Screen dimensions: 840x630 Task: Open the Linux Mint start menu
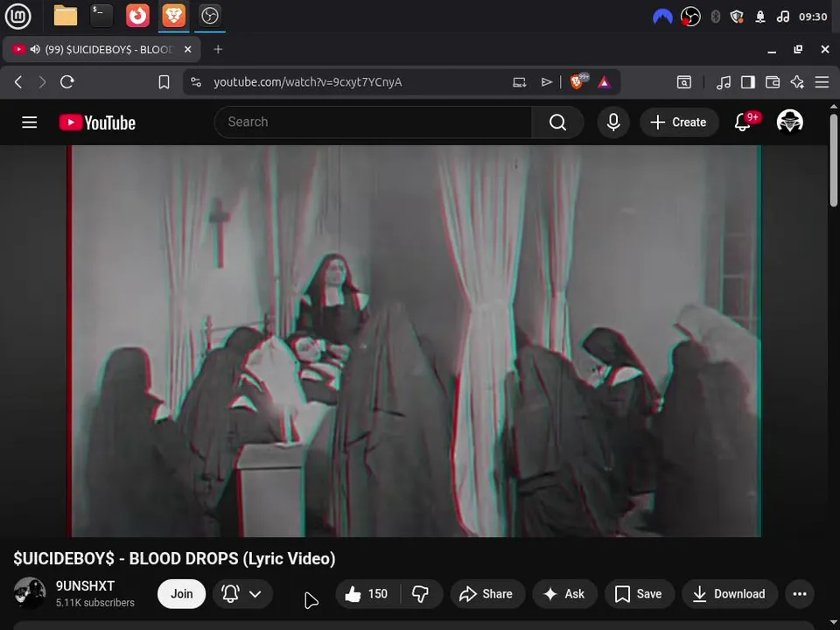(x=18, y=16)
